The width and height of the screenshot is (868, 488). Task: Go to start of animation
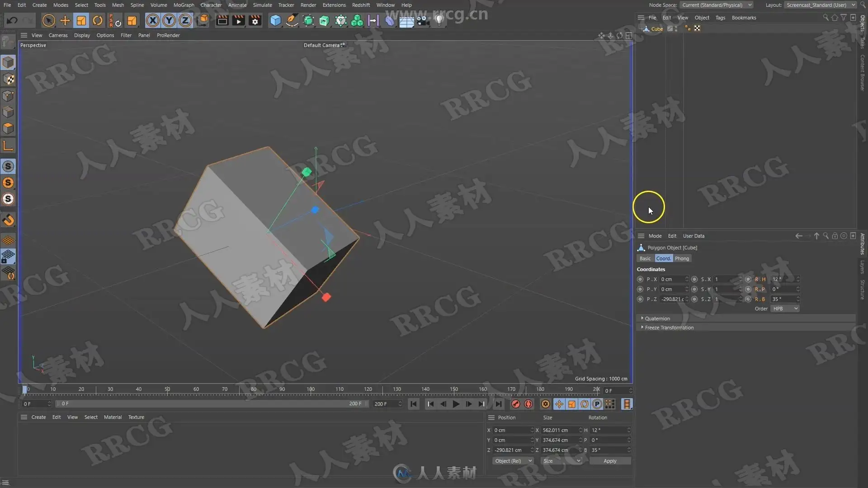[413, 404]
